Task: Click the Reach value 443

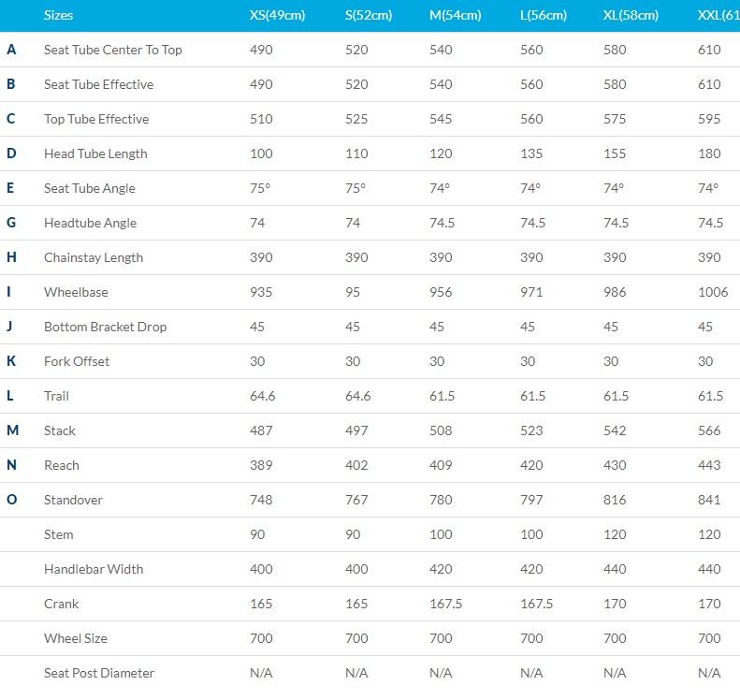Action: click(710, 465)
